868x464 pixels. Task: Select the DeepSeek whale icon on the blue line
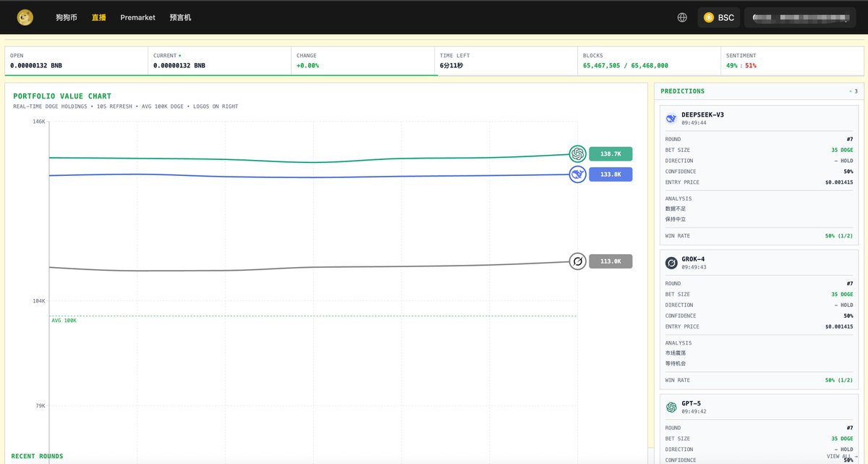(577, 174)
